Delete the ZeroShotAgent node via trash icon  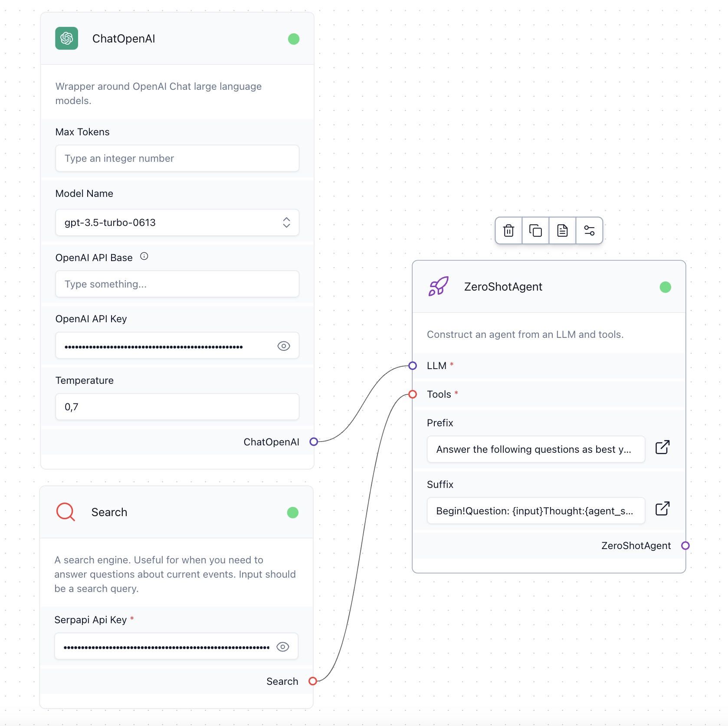(508, 230)
